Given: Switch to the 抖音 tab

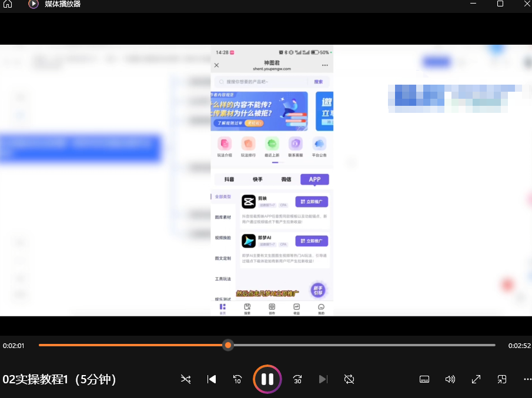Looking at the screenshot, I should click(x=229, y=179).
